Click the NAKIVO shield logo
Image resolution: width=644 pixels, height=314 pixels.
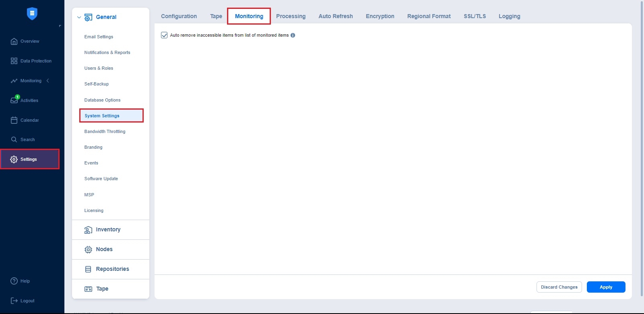32,13
